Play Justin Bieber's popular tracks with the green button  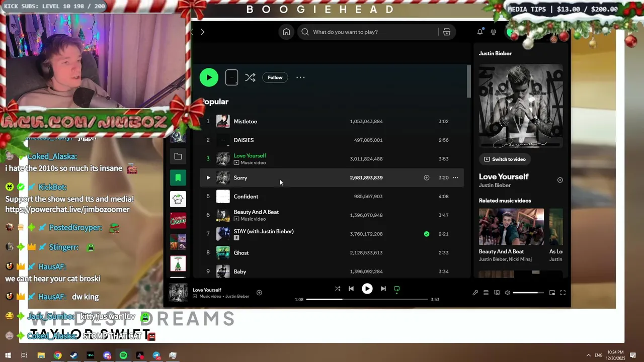209,77
